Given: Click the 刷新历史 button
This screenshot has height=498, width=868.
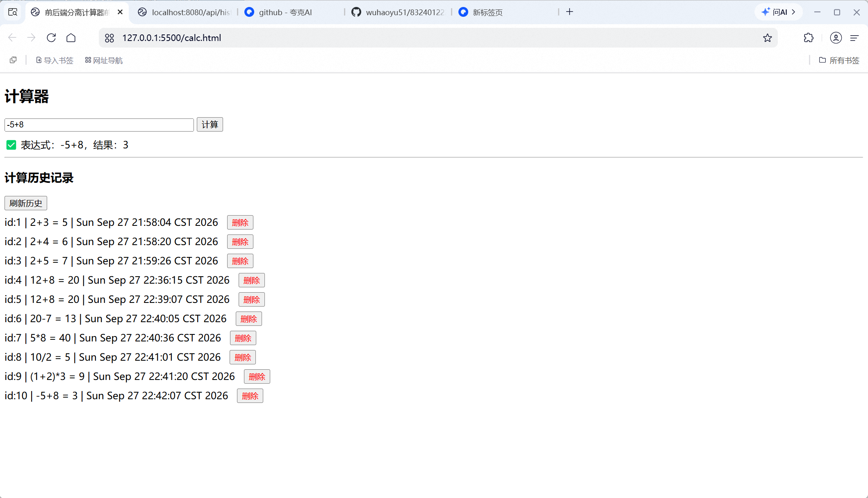Looking at the screenshot, I should click(26, 203).
